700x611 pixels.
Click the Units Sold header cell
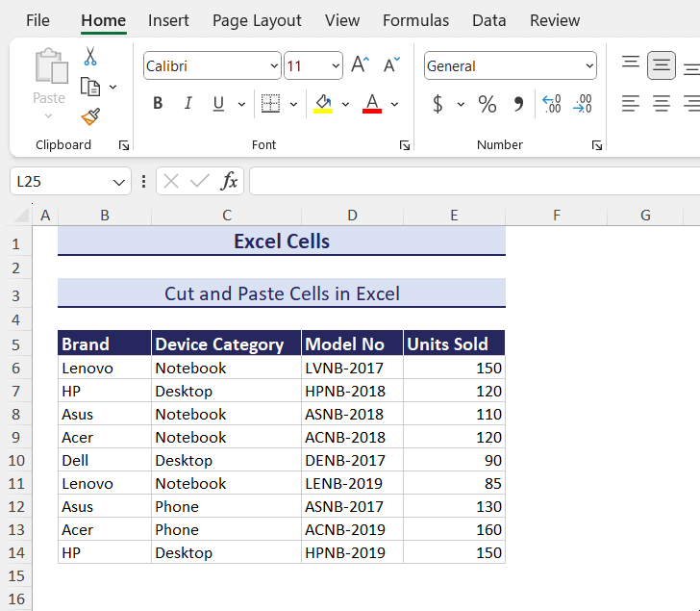tap(454, 344)
